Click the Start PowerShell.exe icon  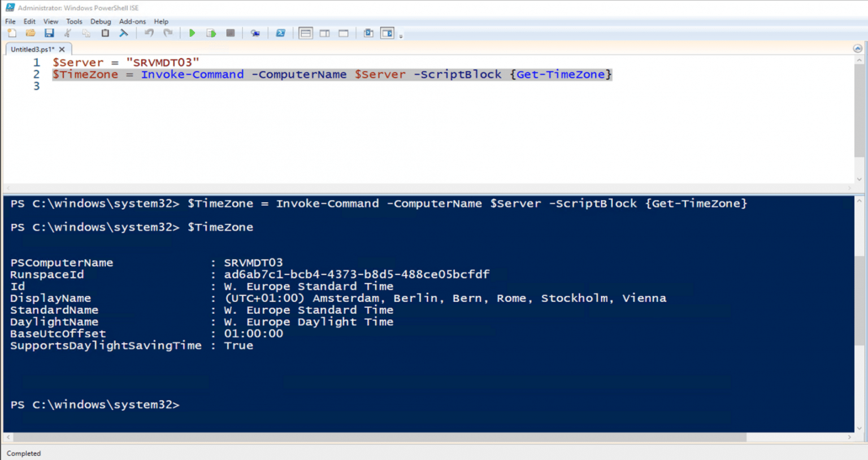click(280, 33)
